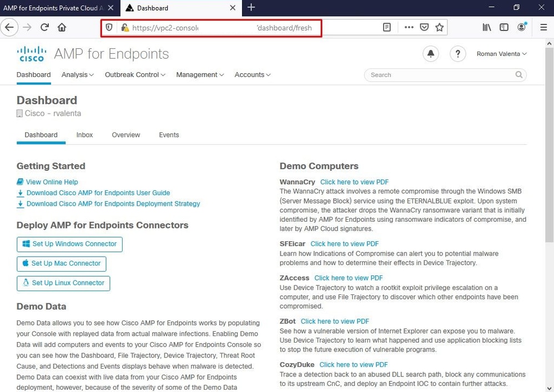Click download icon beside Deployment Strategy link
The image size is (554, 392).
pos(21,204)
